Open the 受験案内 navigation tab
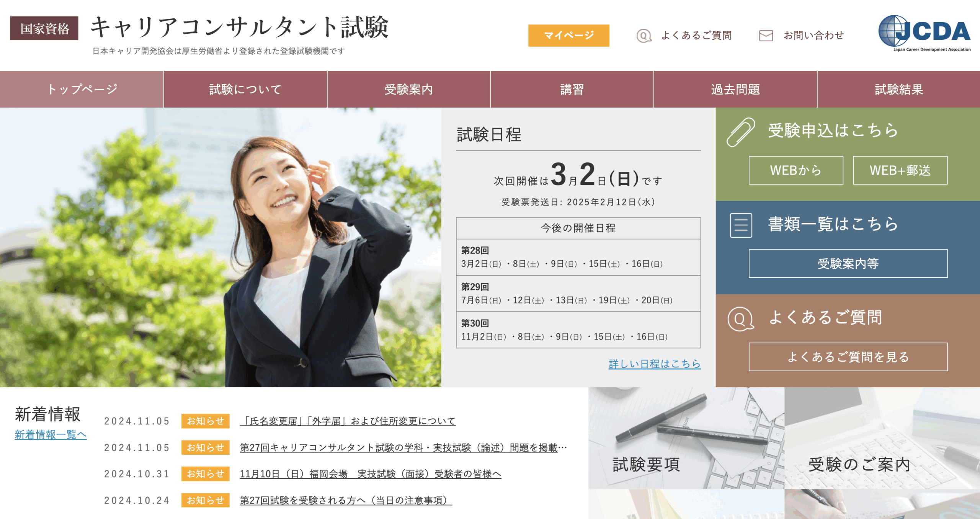This screenshot has height=519, width=980. click(x=408, y=89)
